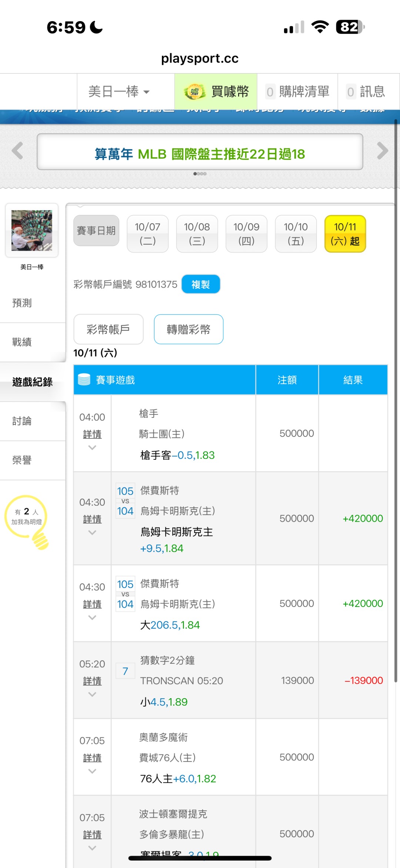Expand details chevron for 04:00 game

tap(92, 448)
